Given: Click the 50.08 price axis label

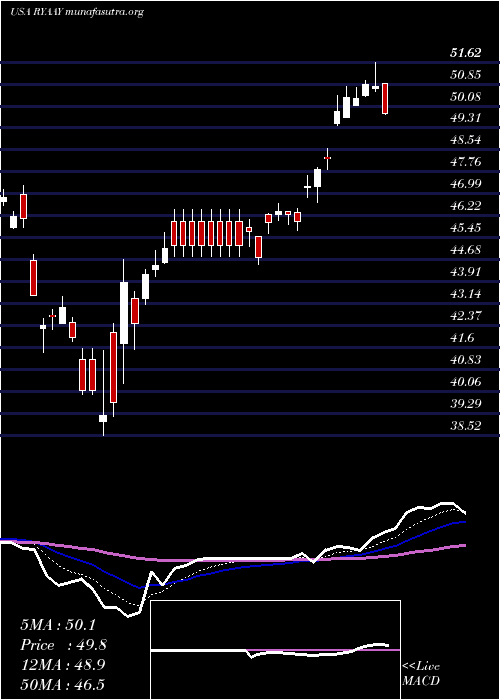Looking at the screenshot, I should (466, 96).
